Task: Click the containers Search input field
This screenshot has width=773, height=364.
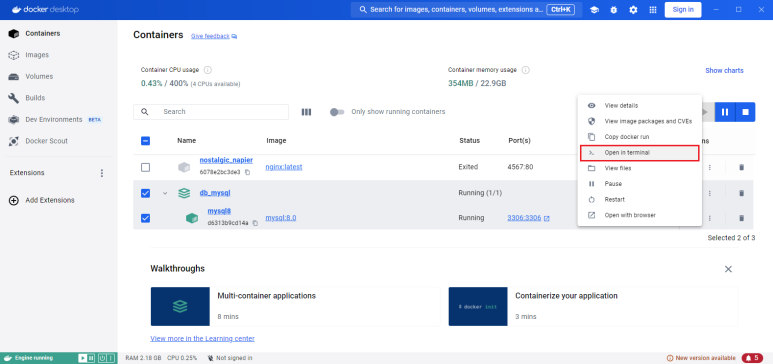Action: click(x=211, y=112)
